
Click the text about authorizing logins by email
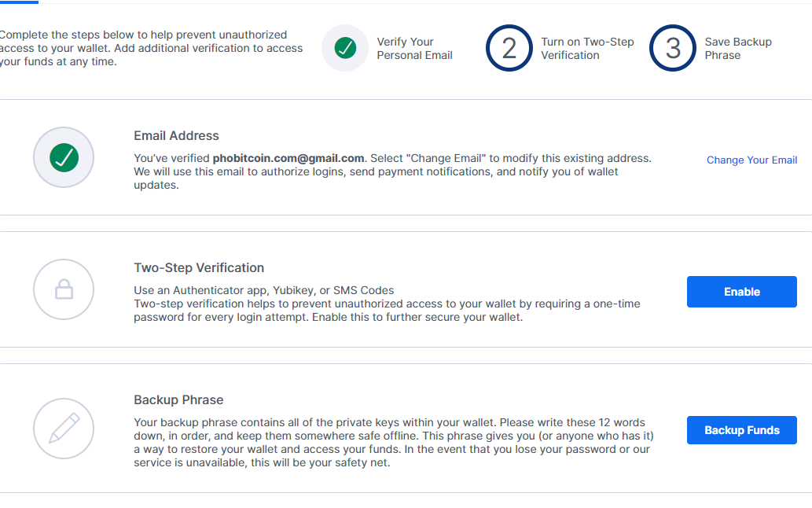click(376, 171)
